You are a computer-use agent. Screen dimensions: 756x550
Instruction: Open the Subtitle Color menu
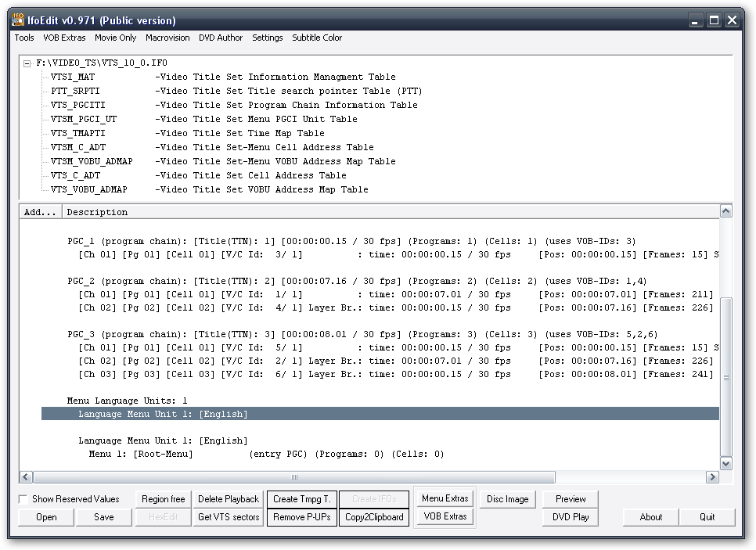pos(317,38)
